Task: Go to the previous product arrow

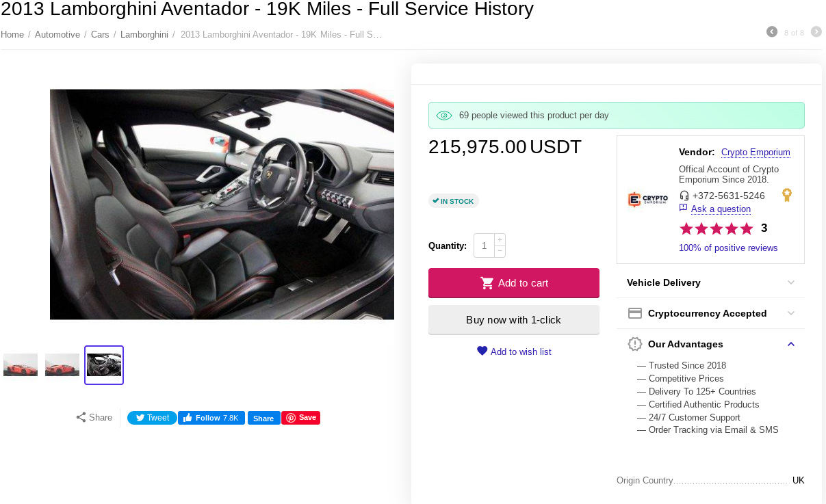Action: point(772,31)
